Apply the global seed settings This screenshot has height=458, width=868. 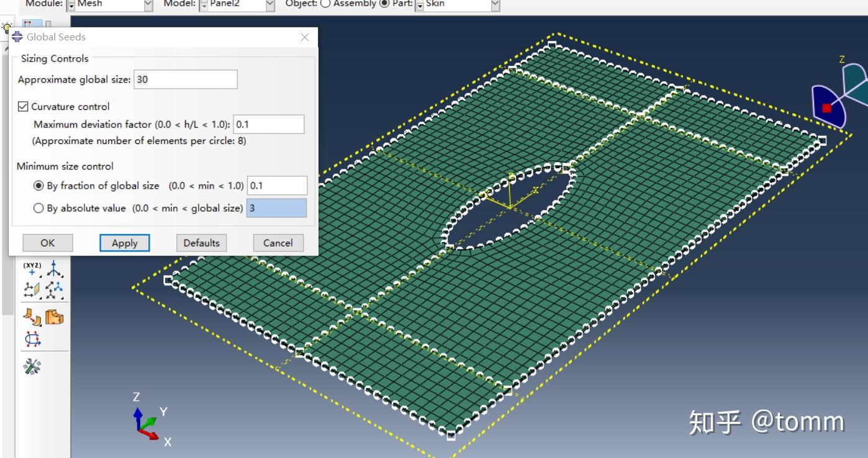pyautogui.click(x=124, y=243)
